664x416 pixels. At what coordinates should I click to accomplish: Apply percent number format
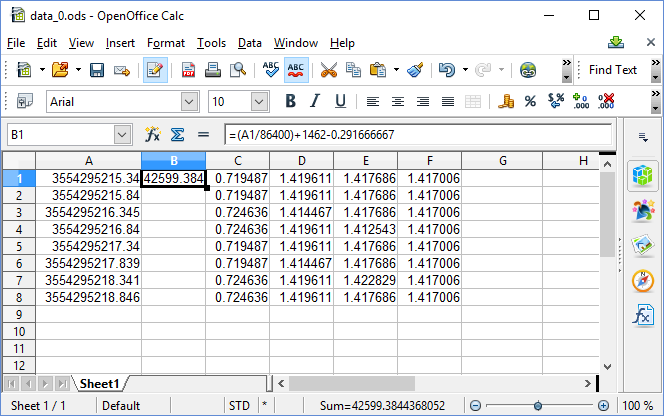click(x=530, y=101)
